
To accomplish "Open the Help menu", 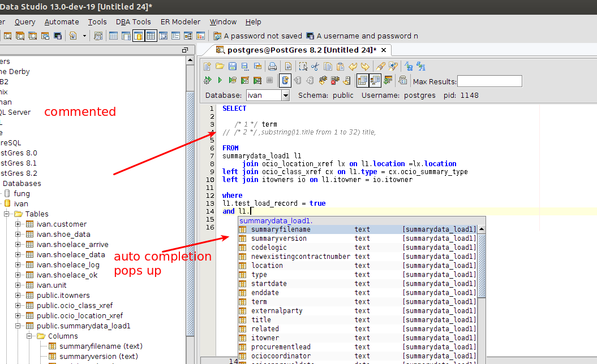I will [x=253, y=22].
